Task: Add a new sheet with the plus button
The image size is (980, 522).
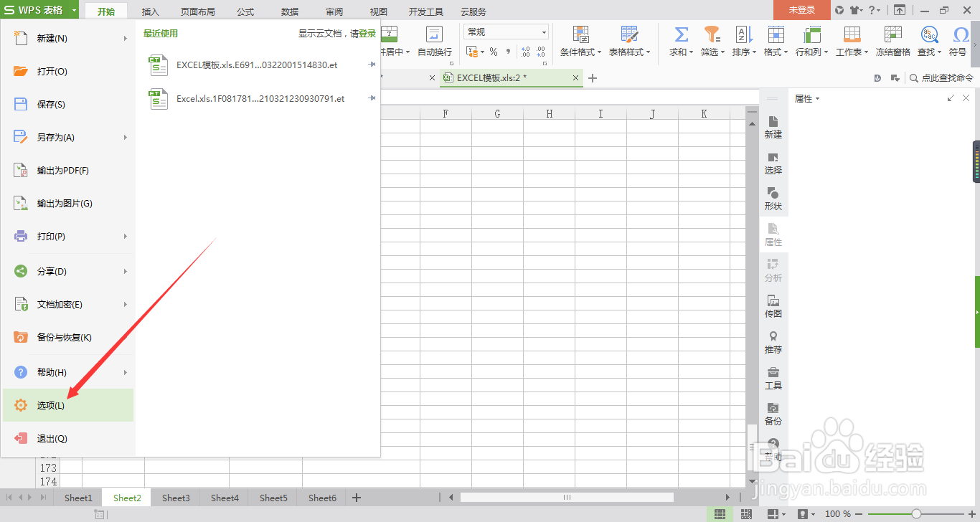Action: 357,498
